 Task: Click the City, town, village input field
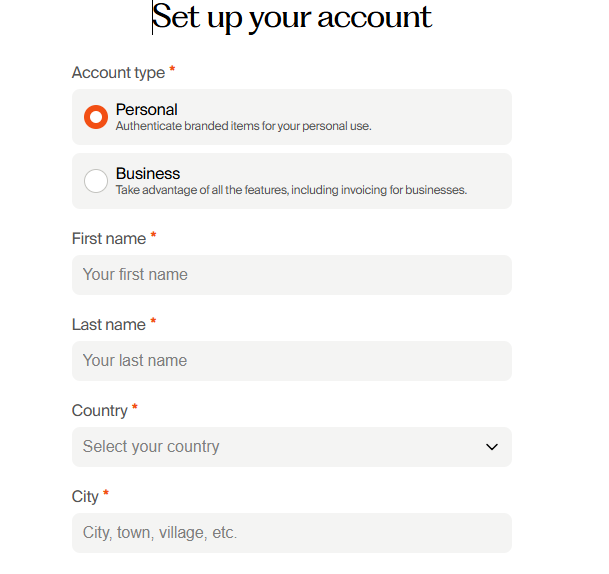[291, 533]
